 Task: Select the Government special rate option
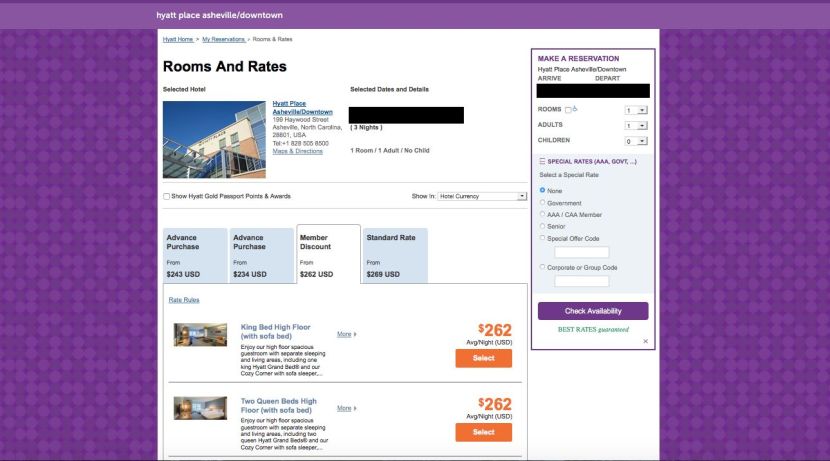[x=543, y=202]
